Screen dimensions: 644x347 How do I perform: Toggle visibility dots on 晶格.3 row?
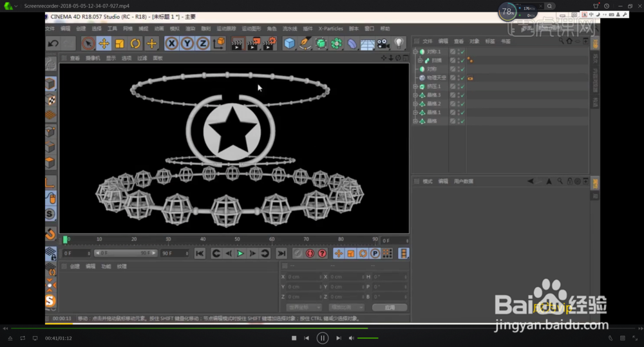(459, 95)
